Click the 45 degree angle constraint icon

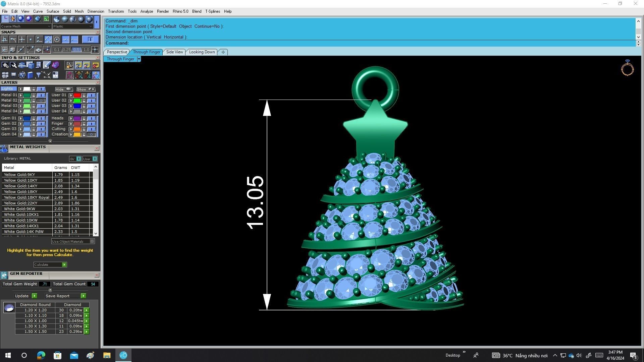pyautogui.click(x=30, y=50)
